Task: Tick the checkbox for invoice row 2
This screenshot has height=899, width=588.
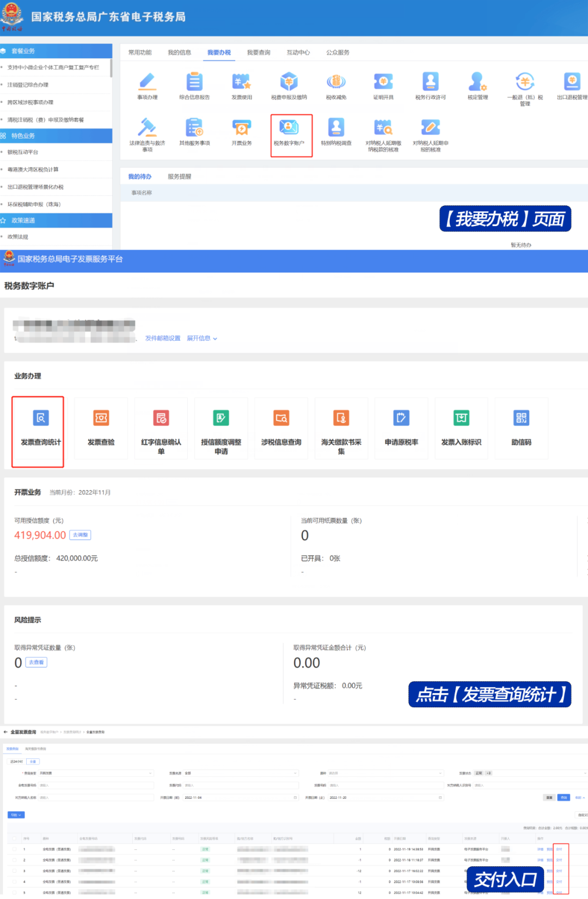Action: [x=14, y=860]
